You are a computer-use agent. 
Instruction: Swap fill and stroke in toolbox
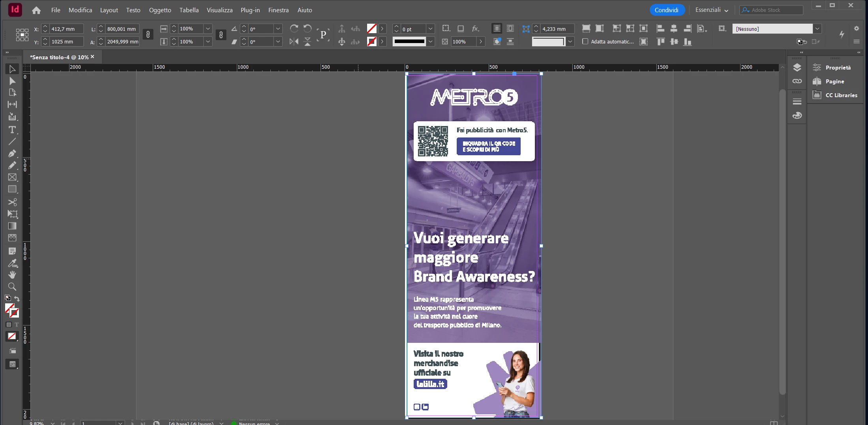[17, 298]
